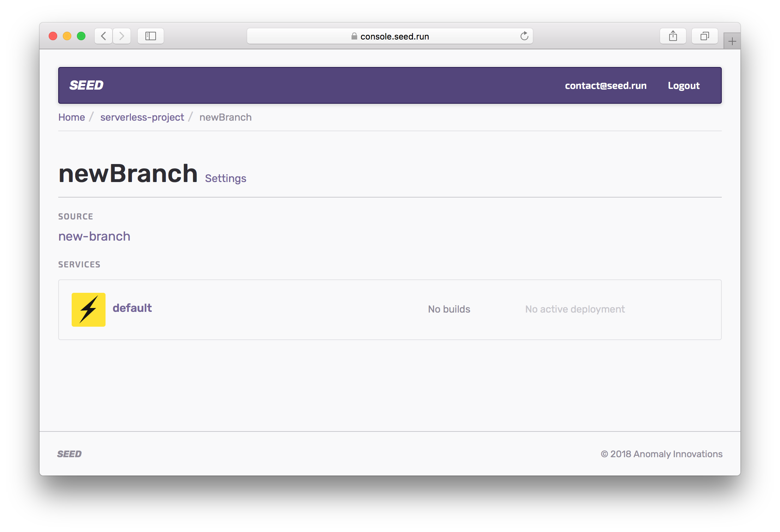Click the green fullscreen window button
Image resolution: width=780 pixels, height=532 pixels.
click(x=81, y=36)
